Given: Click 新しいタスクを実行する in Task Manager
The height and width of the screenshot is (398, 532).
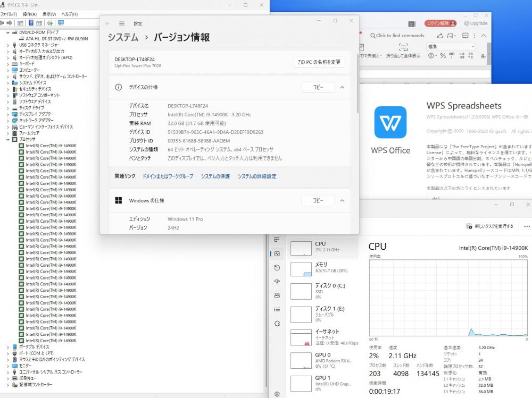Looking at the screenshot, I should click(489, 226).
